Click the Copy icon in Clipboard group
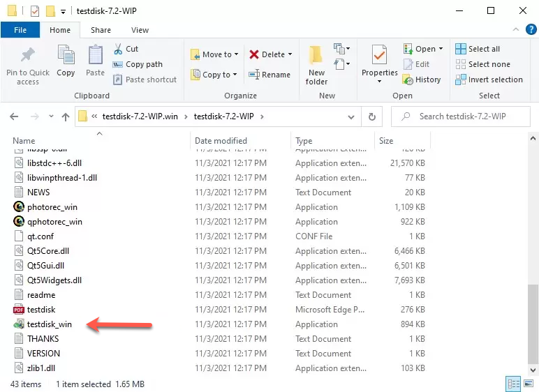Screen dimensions: 539x392 [x=66, y=56]
